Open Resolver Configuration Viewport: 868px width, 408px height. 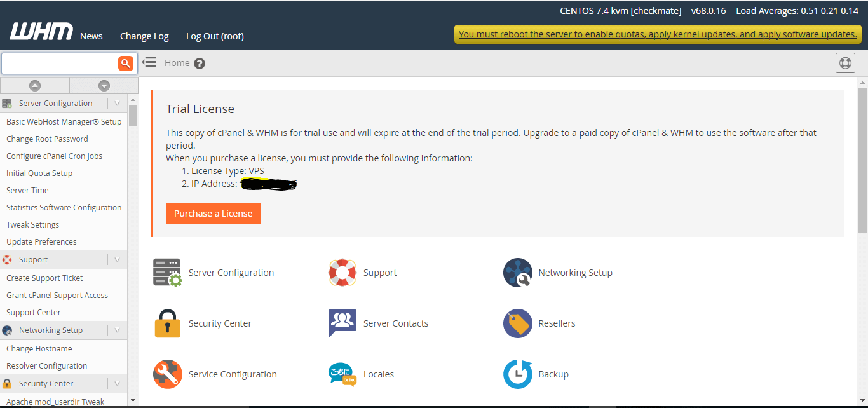pyautogui.click(x=47, y=365)
